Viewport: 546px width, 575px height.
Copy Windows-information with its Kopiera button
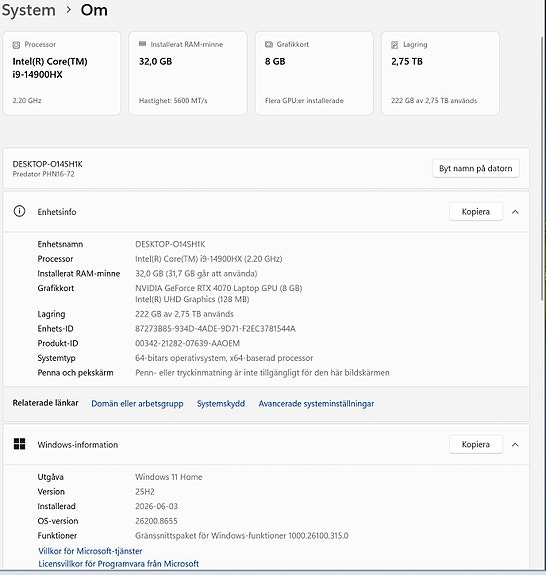476,444
